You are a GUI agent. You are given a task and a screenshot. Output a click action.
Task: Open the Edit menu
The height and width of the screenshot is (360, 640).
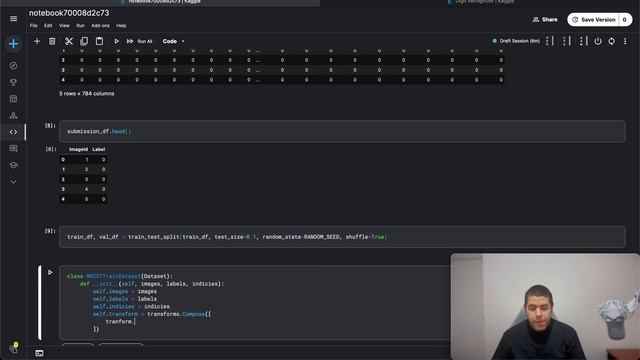coord(48,26)
